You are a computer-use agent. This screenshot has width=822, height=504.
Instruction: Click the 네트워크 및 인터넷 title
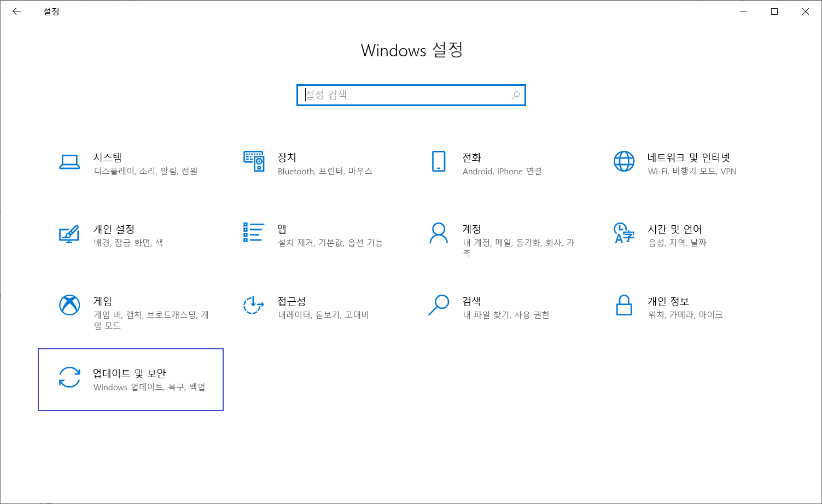(x=689, y=157)
